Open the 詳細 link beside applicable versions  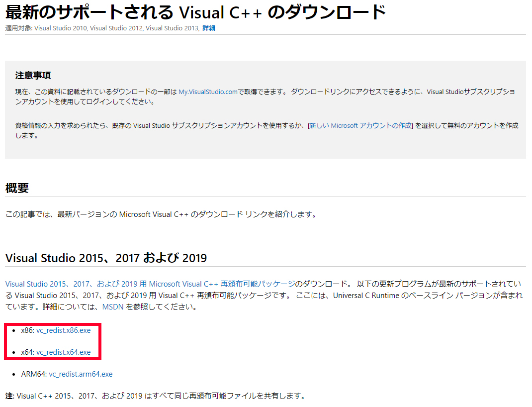click(209, 28)
